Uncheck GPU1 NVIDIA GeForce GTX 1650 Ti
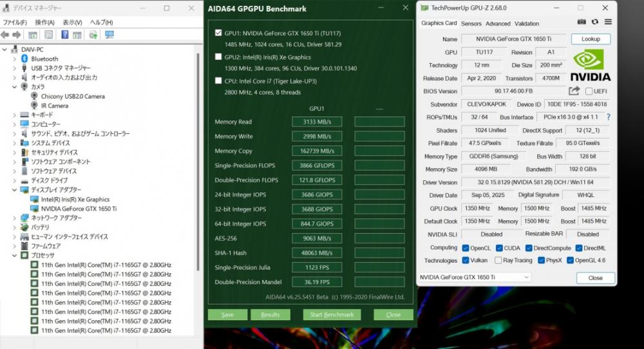Viewport: 644px width, 349px height. 219,33
